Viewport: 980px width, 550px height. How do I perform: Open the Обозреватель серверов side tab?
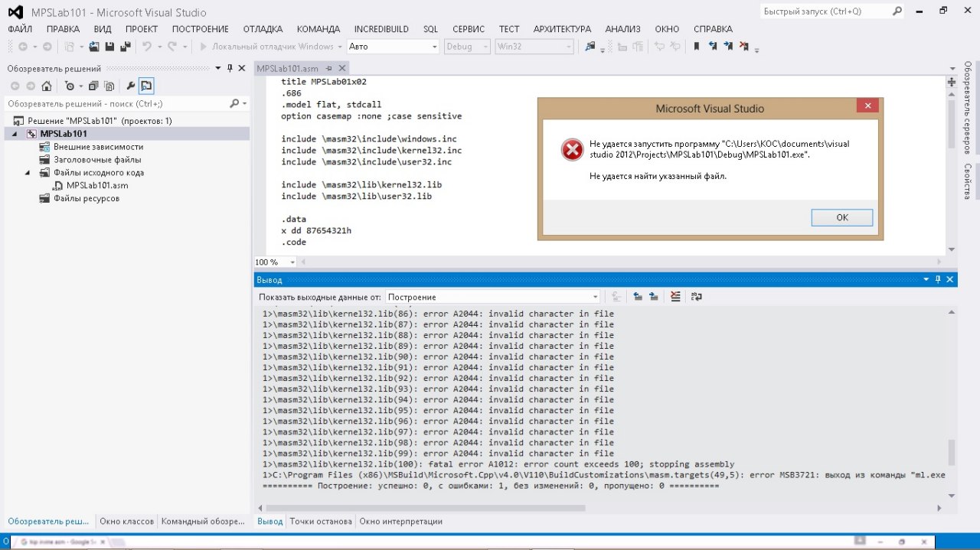pyautogui.click(x=968, y=106)
